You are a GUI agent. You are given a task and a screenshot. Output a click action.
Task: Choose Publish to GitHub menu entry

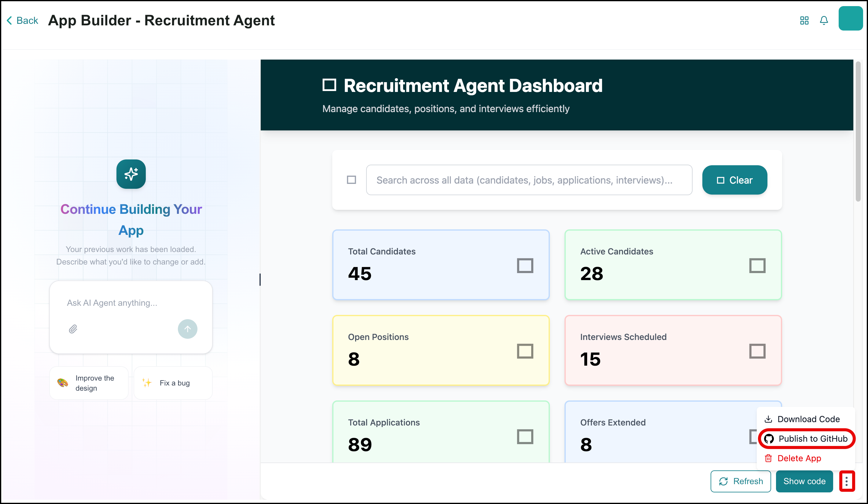(x=806, y=439)
